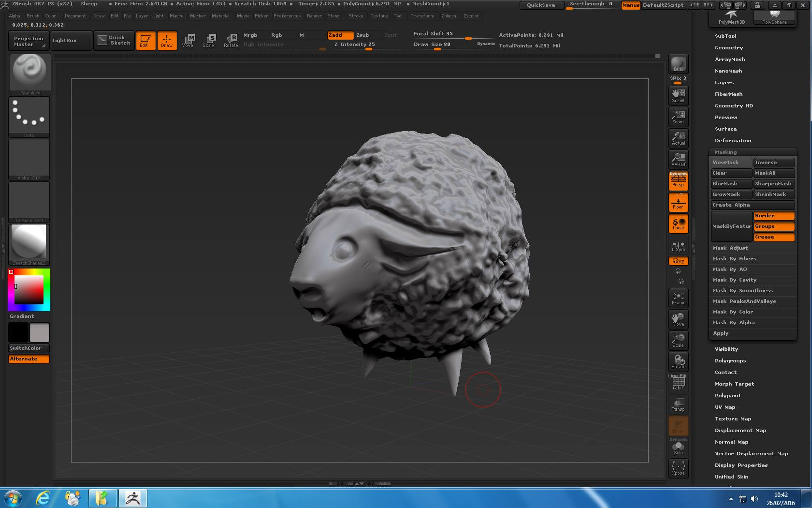This screenshot has height=508, width=812.
Task: Open Internet Explorer from the taskbar
Action: (43, 498)
